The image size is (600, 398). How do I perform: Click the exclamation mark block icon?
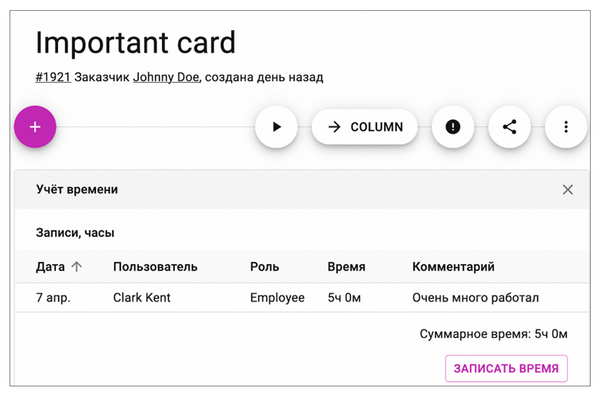tap(453, 127)
